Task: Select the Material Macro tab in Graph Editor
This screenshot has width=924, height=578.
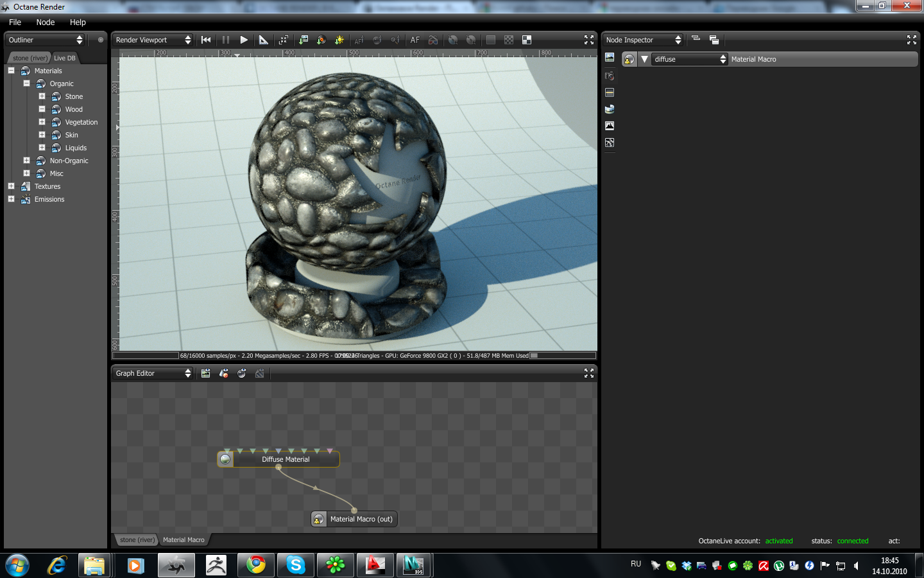Action: click(184, 539)
